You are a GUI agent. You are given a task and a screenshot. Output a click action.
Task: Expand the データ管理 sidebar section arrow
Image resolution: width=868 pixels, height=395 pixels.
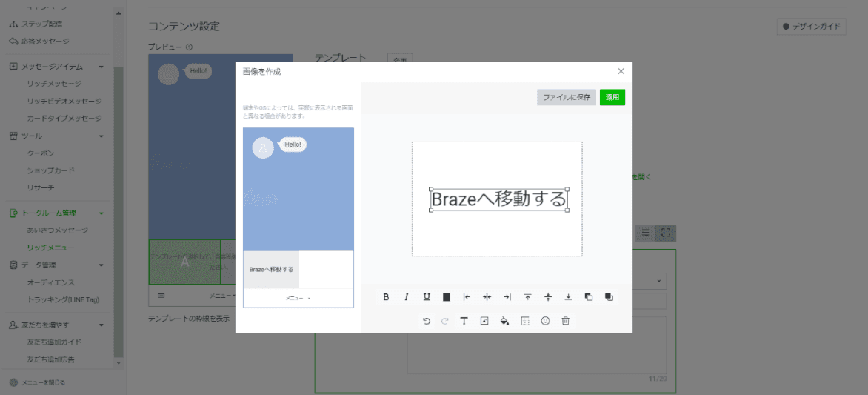point(101,265)
